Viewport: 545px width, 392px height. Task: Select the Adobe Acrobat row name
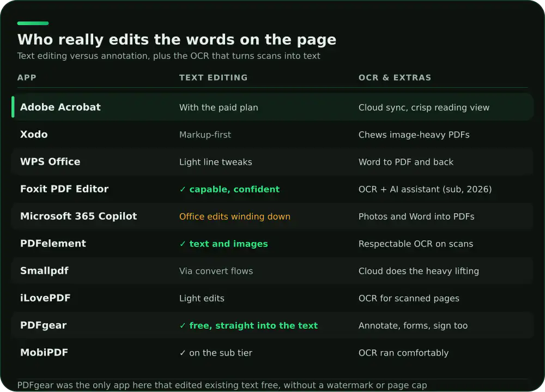(x=60, y=107)
